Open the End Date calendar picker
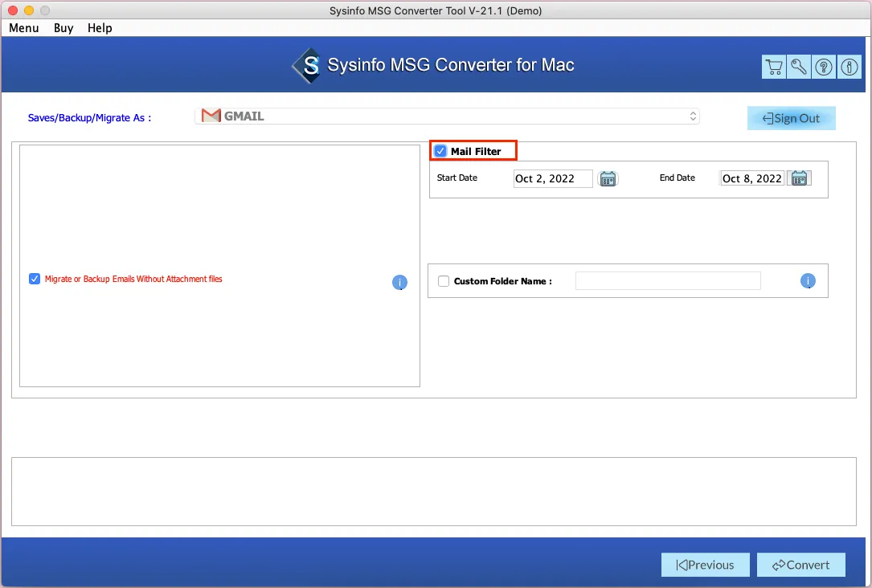Image resolution: width=872 pixels, height=588 pixels. (799, 178)
